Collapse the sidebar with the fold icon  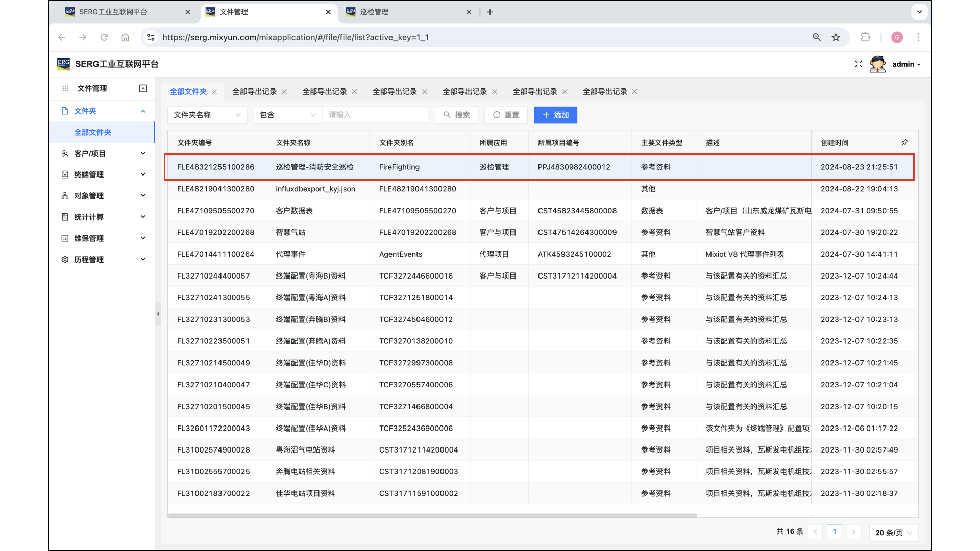click(143, 88)
